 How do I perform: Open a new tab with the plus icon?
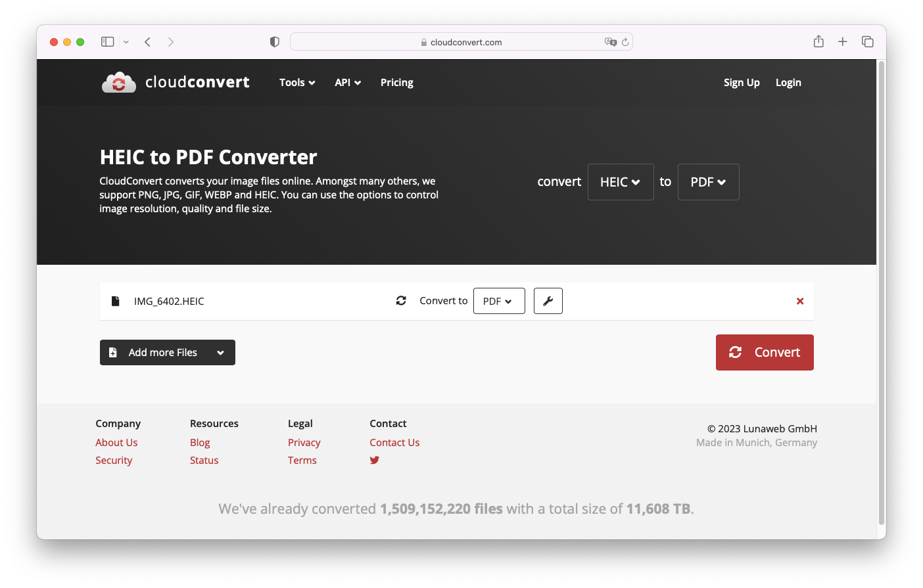click(x=842, y=41)
